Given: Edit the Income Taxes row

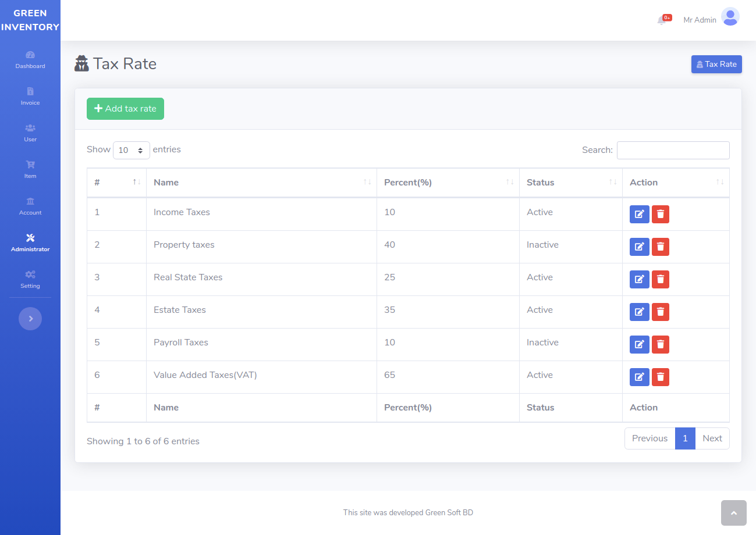Looking at the screenshot, I should coord(639,214).
